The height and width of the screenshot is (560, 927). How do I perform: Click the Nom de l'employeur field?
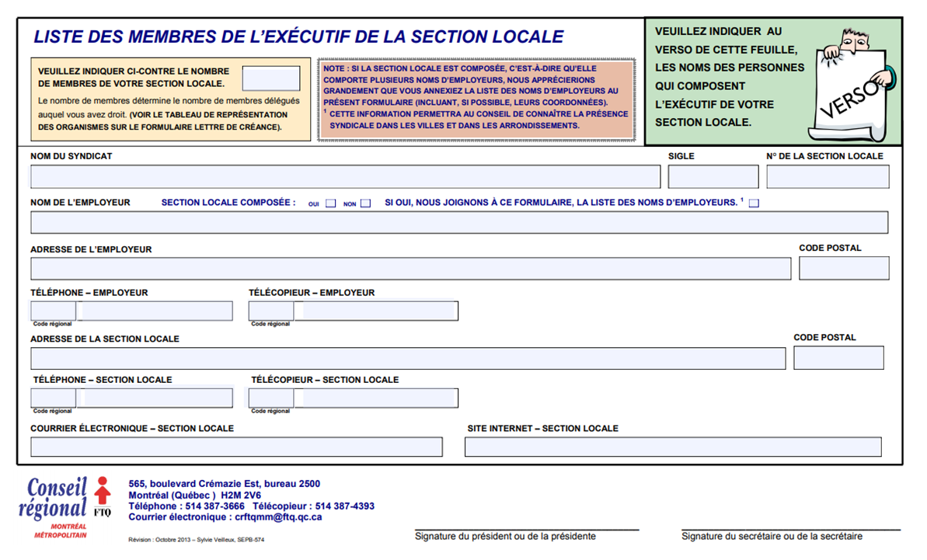(x=458, y=222)
